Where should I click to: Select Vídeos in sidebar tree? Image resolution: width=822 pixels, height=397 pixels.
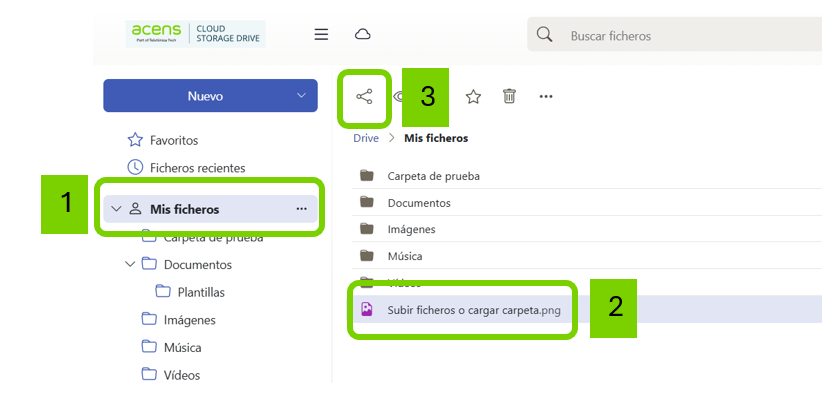pos(182,375)
